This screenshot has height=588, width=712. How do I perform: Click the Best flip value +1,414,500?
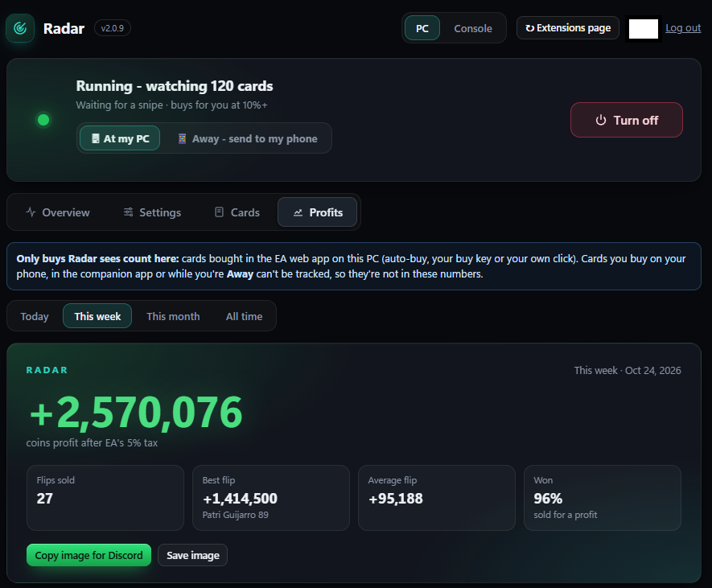click(240, 499)
